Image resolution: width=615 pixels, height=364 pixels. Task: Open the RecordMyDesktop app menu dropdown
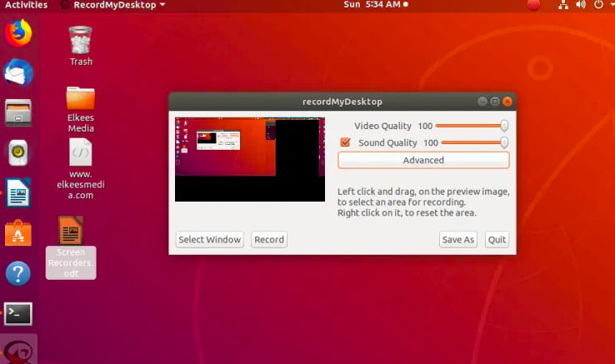click(x=113, y=5)
